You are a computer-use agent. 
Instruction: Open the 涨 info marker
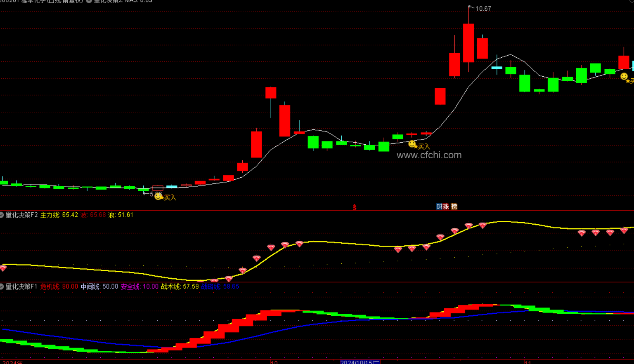[446, 206]
